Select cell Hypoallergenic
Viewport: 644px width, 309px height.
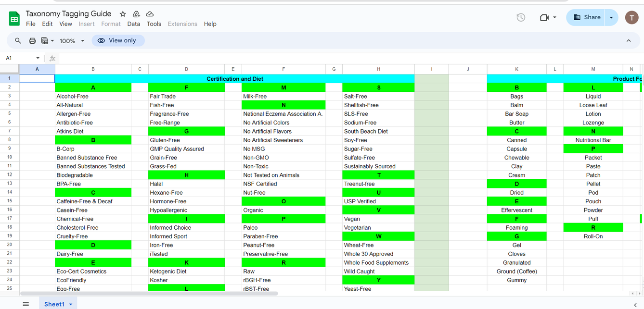pyautogui.click(x=186, y=210)
